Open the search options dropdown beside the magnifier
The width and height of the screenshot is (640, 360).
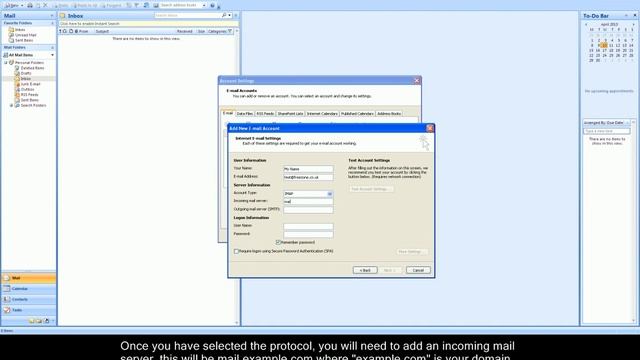[x=229, y=16]
